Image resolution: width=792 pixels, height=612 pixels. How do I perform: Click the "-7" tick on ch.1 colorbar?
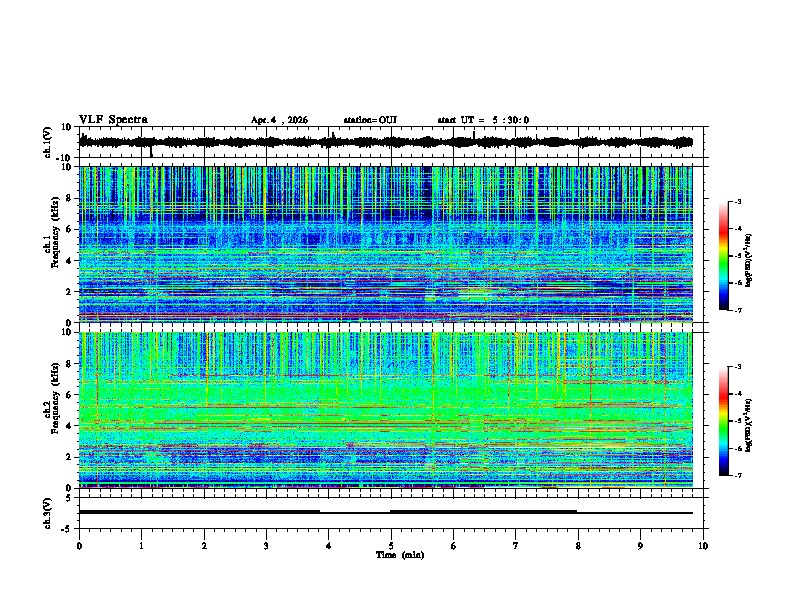pyautogui.click(x=737, y=311)
